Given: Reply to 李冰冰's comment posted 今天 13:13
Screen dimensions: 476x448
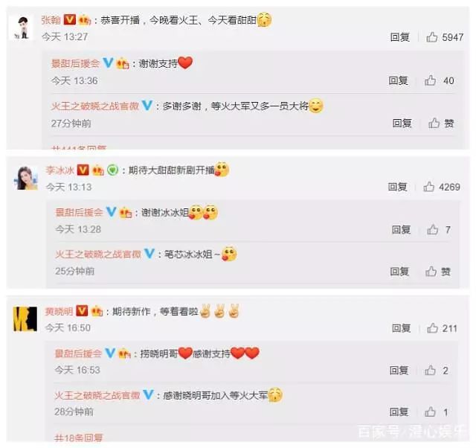Looking at the screenshot, I should pyautogui.click(x=397, y=187).
